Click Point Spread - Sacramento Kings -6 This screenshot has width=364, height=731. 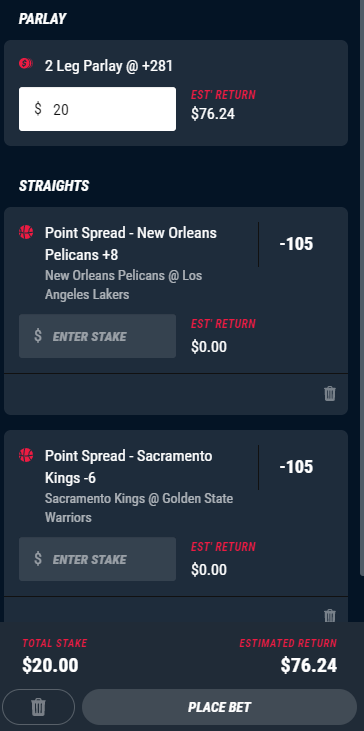[x=129, y=467]
